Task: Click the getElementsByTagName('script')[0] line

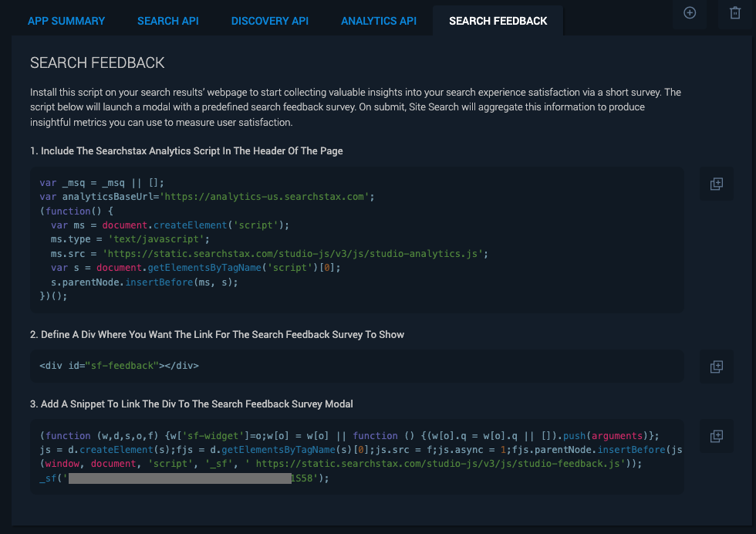Action: click(x=196, y=268)
